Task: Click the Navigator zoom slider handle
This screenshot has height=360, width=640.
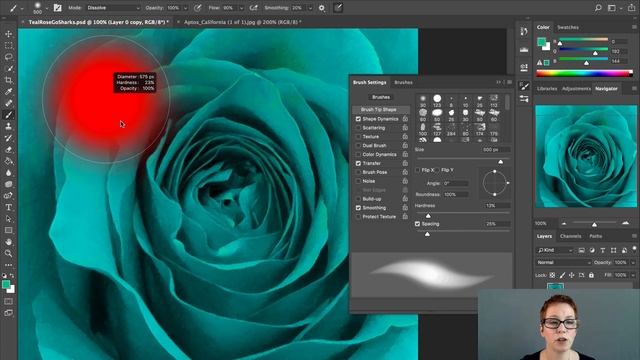Action: pyautogui.click(x=594, y=224)
